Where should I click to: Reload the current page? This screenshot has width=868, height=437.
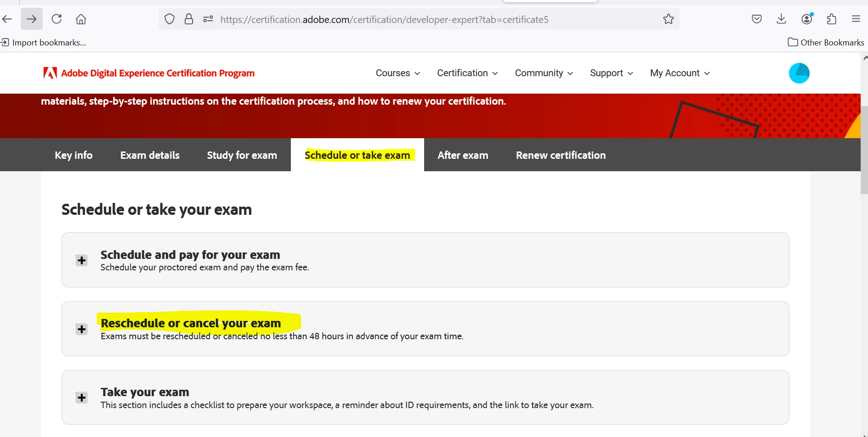(x=57, y=19)
